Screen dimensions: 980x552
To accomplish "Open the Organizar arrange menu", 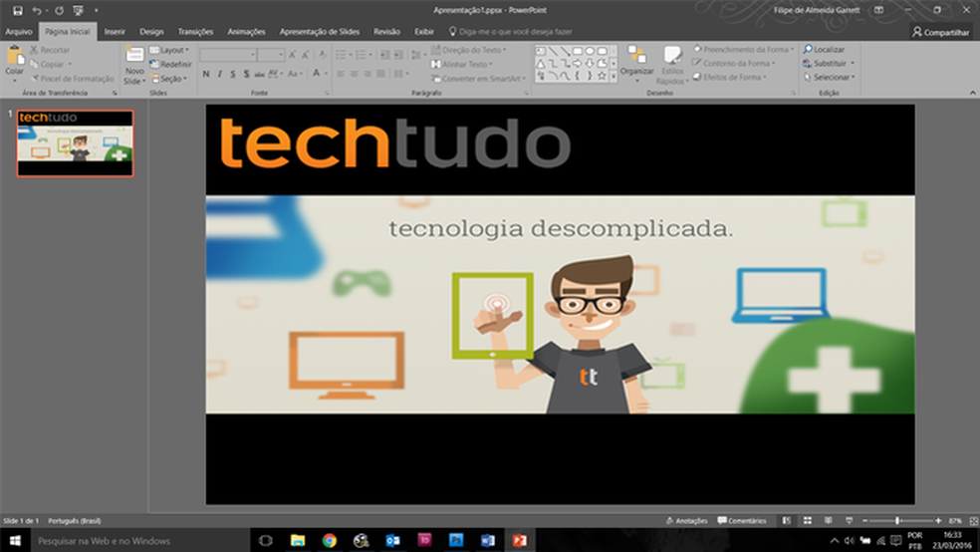I will pyautogui.click(x=636, y=64).
